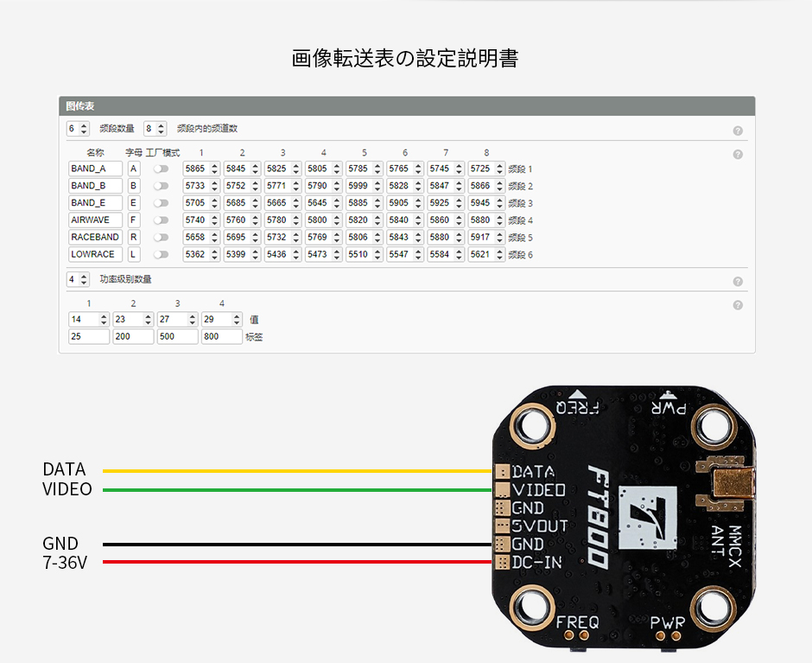Click the RACEBAND name field
Viewport: 812px width, 663px height.
tap(95, 238)
